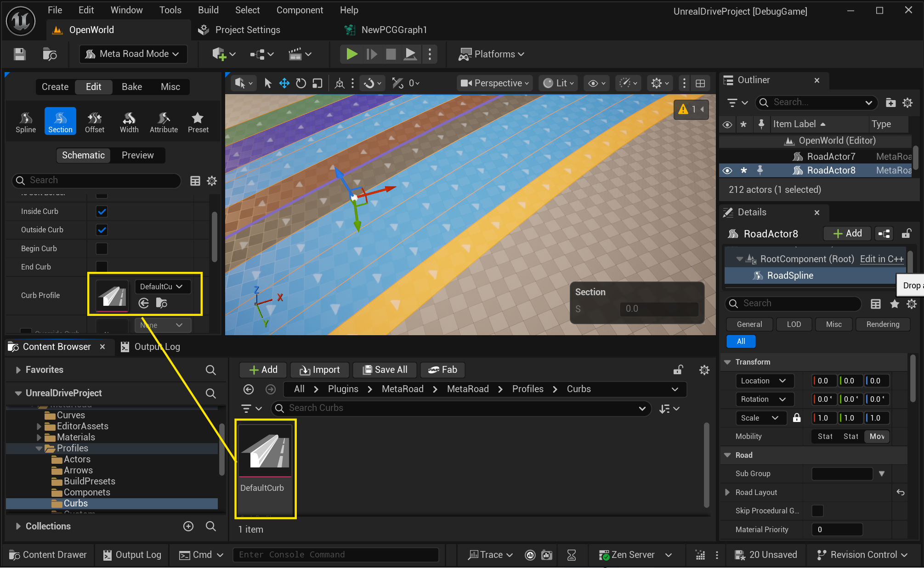Select the Section edit tool
The width and height of the screenshot is (924, 568).
click(60, 122)
